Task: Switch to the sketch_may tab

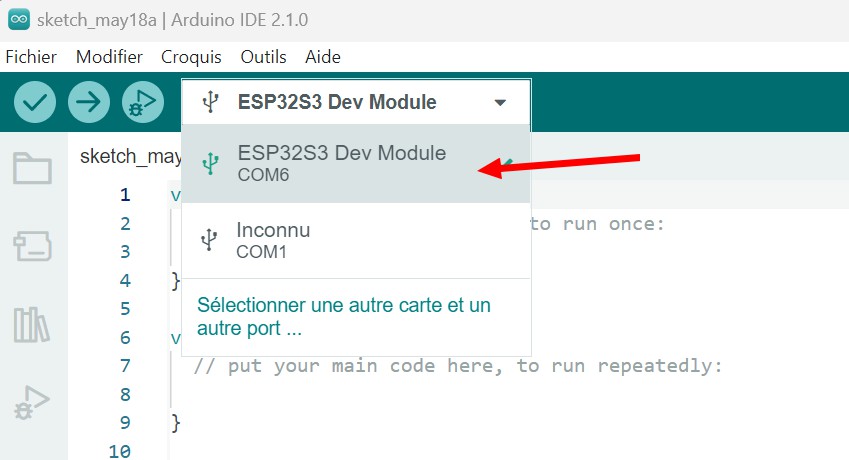Action: pyautogui.click(x=130, y=156)
